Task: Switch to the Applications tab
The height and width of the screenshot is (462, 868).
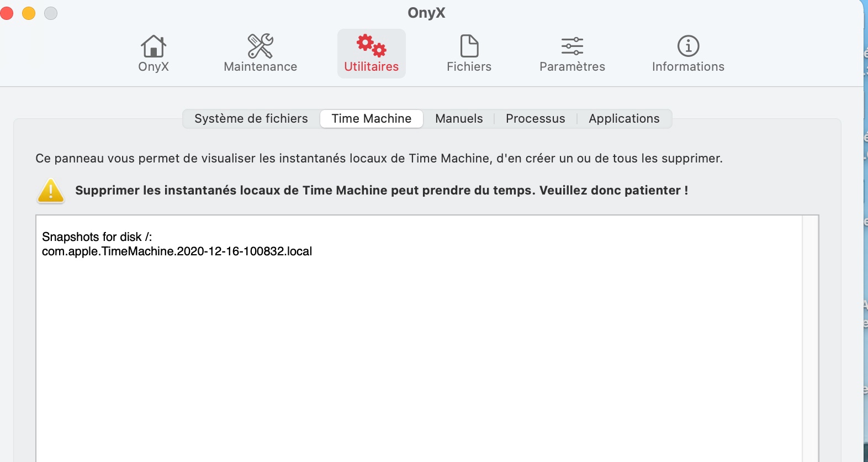Action: (x=624, y=118)
